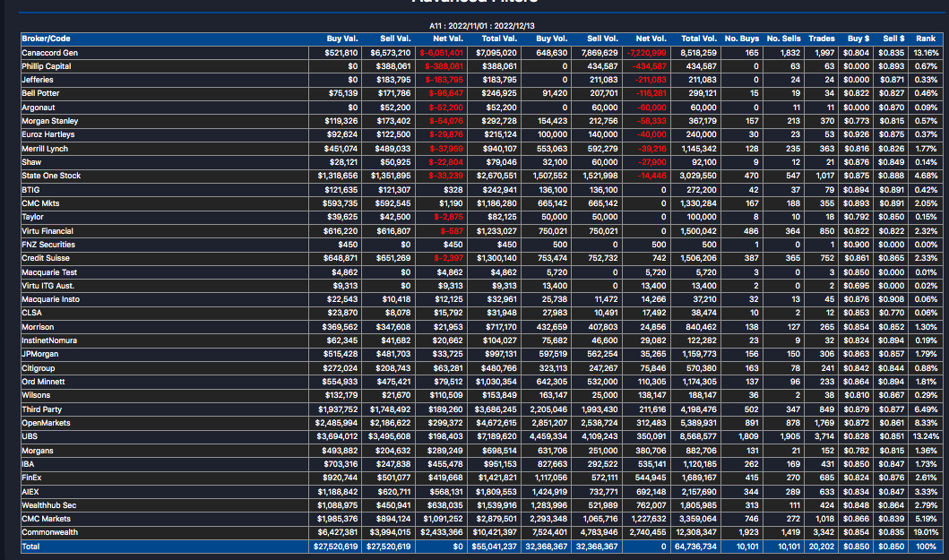Click the FinEx broker name
949x560 pixels.
tap(31, 478)
